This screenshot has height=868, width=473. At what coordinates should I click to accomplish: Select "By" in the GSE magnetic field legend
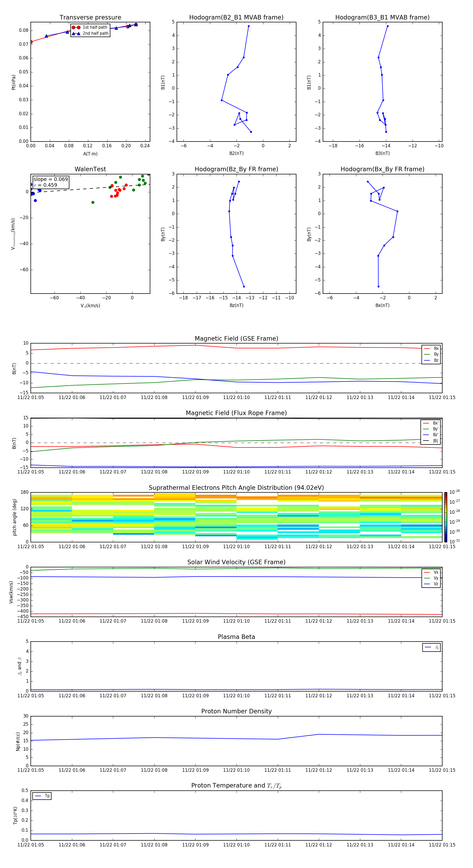pyautogui.click(x=431, y=355)
